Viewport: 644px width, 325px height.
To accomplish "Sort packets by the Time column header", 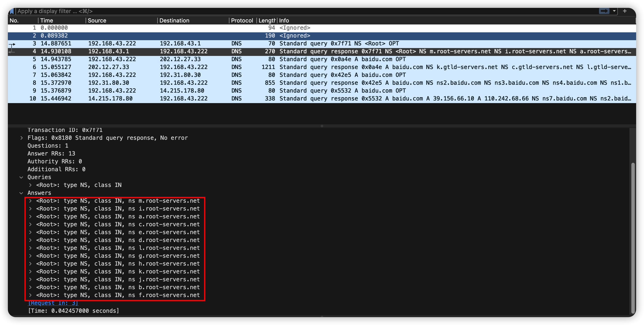I will [47, 21].
